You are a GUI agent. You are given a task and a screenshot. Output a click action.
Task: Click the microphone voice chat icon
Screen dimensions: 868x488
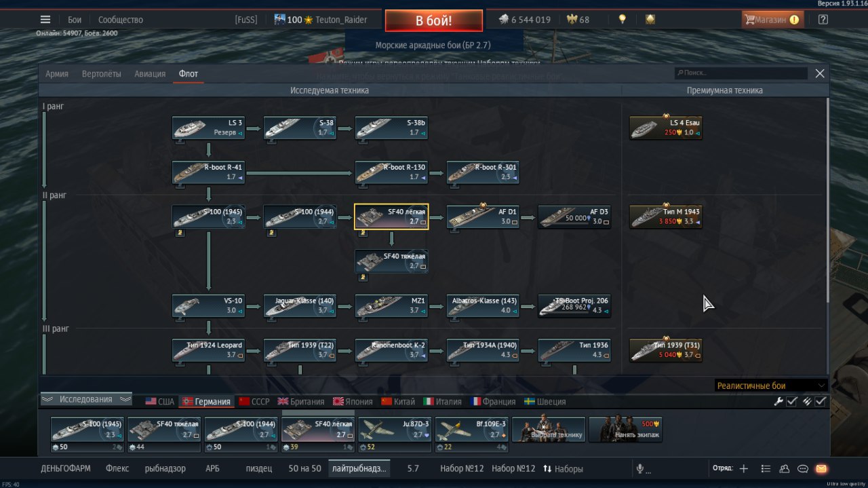coord(639,468)
